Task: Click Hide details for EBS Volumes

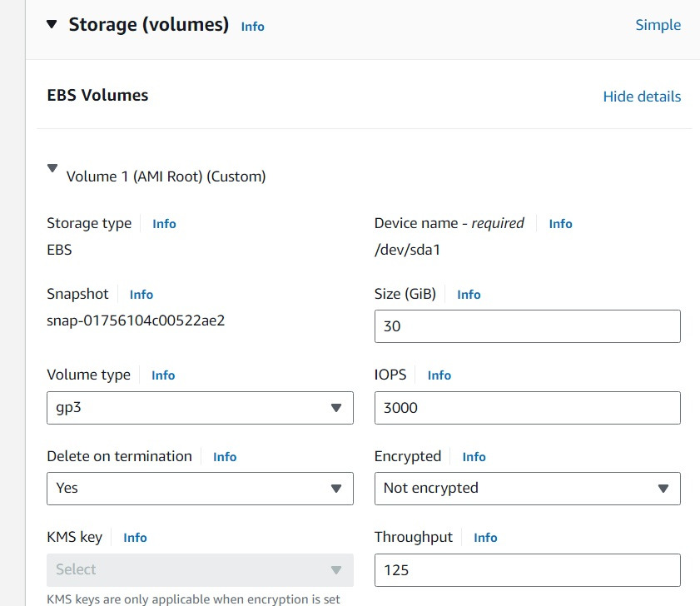Action: click(642, 97)
